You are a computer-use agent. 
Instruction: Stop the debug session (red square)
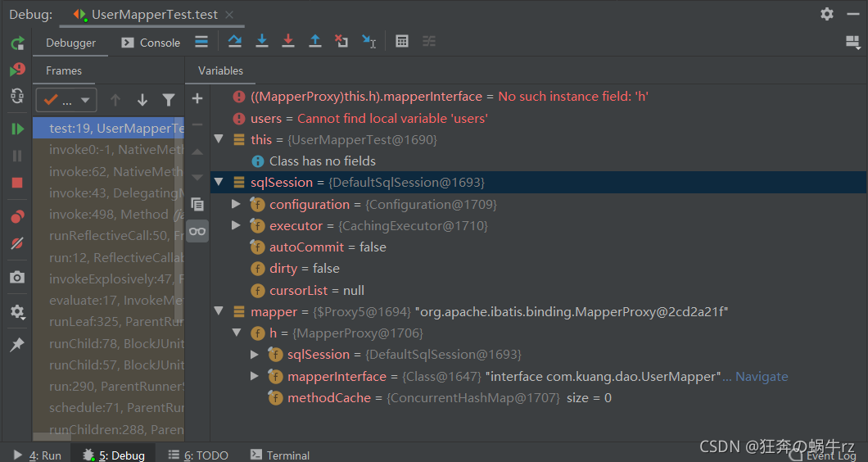17,183
